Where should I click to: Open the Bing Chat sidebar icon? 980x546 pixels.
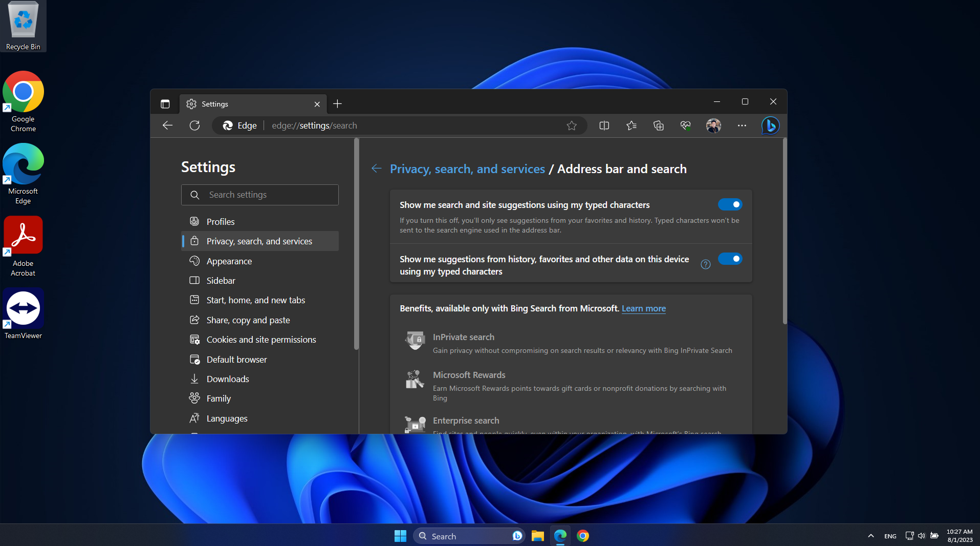[x=770, y=125]
